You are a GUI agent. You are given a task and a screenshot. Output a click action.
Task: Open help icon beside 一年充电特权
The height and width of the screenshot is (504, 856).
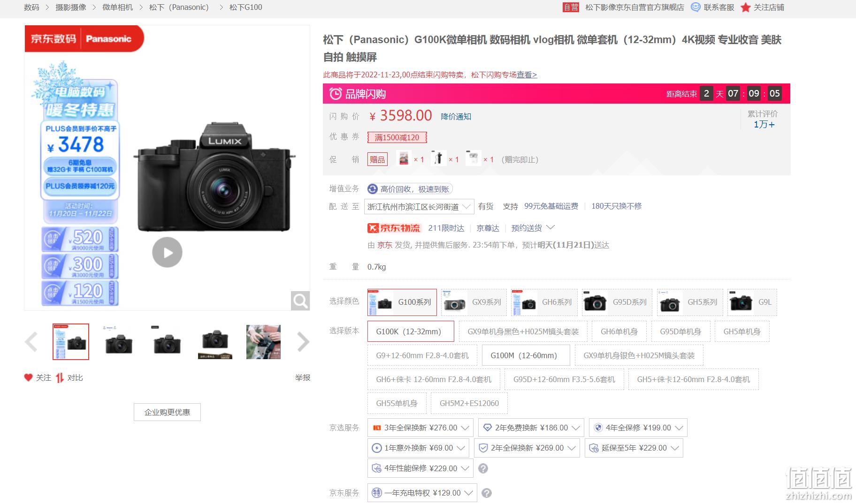pyautogui.click(x=487, y=493)
